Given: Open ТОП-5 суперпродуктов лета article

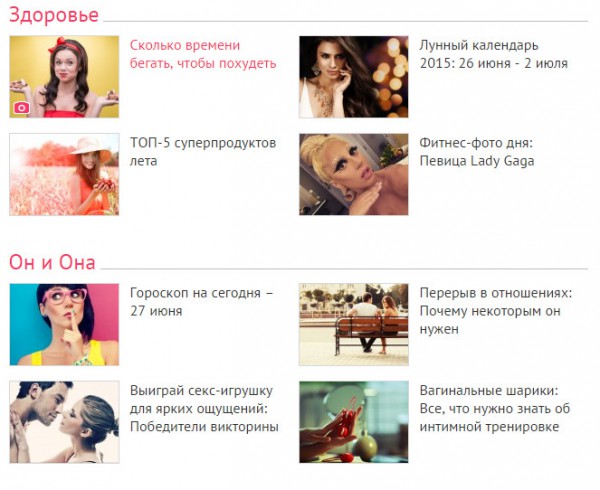Looking at the screenshot, I should 203,151.
